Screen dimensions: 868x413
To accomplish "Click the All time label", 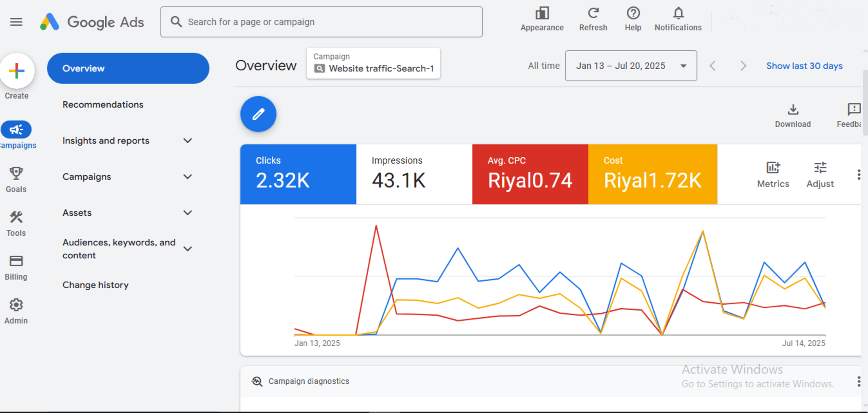I will [543, 66].
